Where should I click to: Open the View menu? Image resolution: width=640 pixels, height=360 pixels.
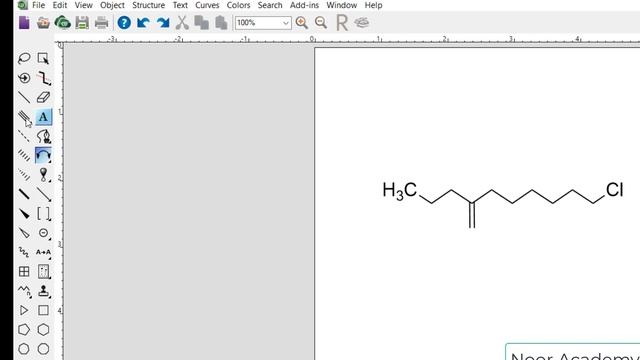(x=83, y=5)
